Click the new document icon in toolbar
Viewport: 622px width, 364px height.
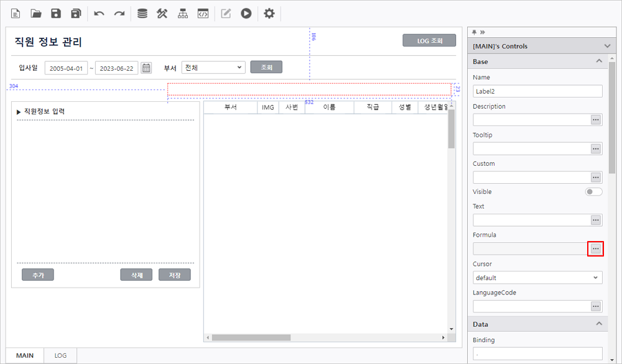pos(16,13)
